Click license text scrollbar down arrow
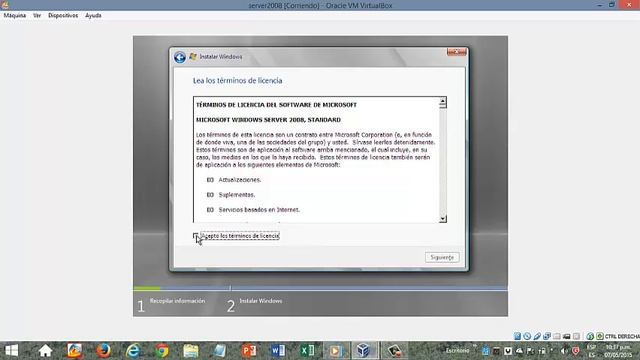 (443, 219)
